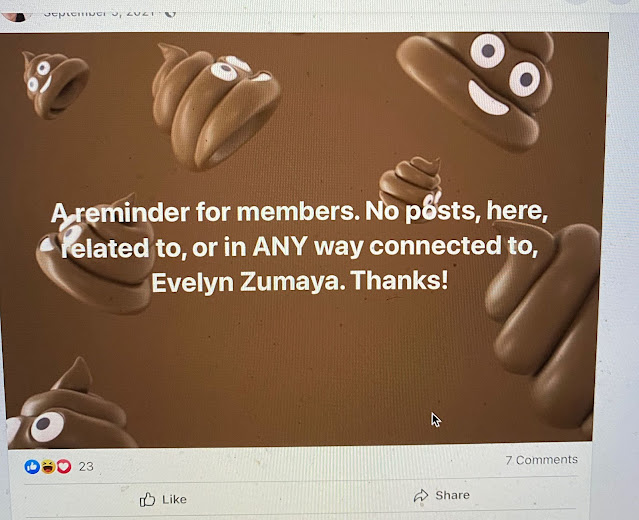Click the Share button label
Screen dimensions: 639x520
[452, 495]
